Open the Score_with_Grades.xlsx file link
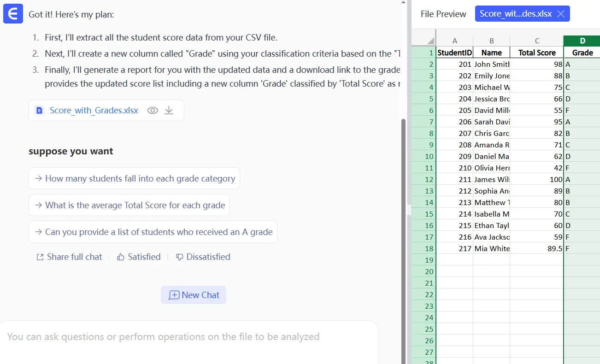The image size is (600, 364). tap(94, 111)
